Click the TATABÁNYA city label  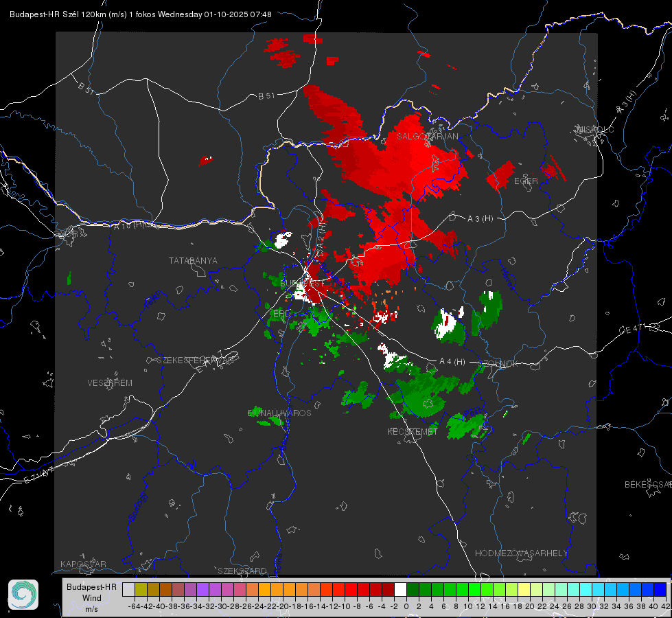tap(193, 261)
